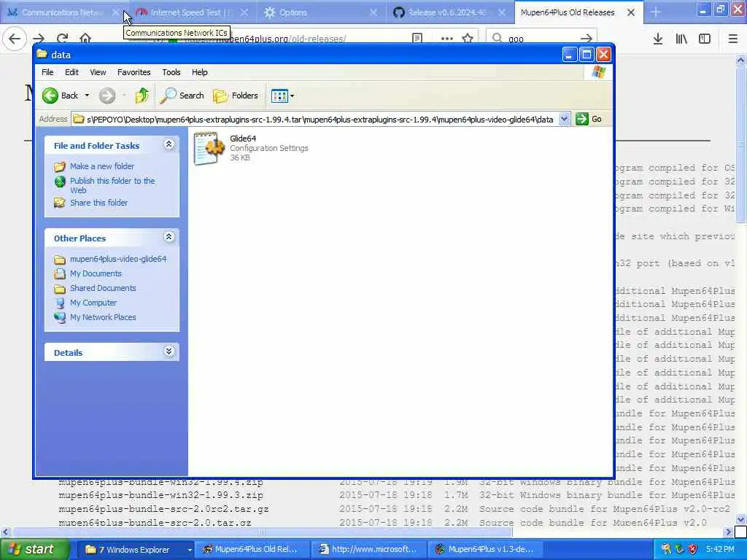Click the browser back arrow
The image size is (747, 560).
point(15,39)
